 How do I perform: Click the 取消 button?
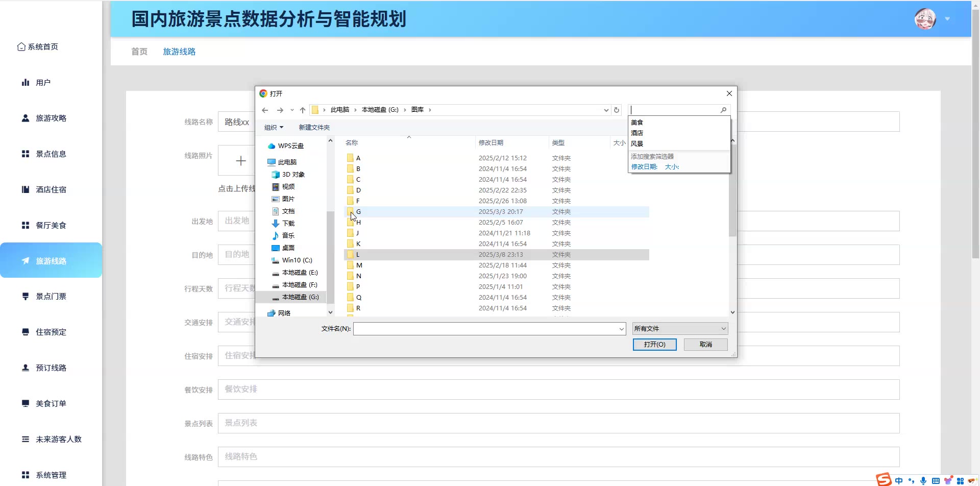tap(706, 345)
